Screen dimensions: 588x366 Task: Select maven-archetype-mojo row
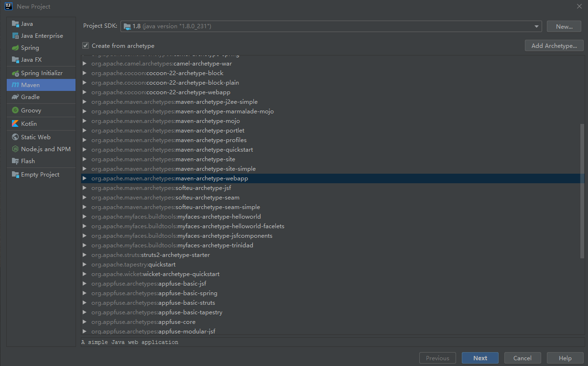pos(332,121)
